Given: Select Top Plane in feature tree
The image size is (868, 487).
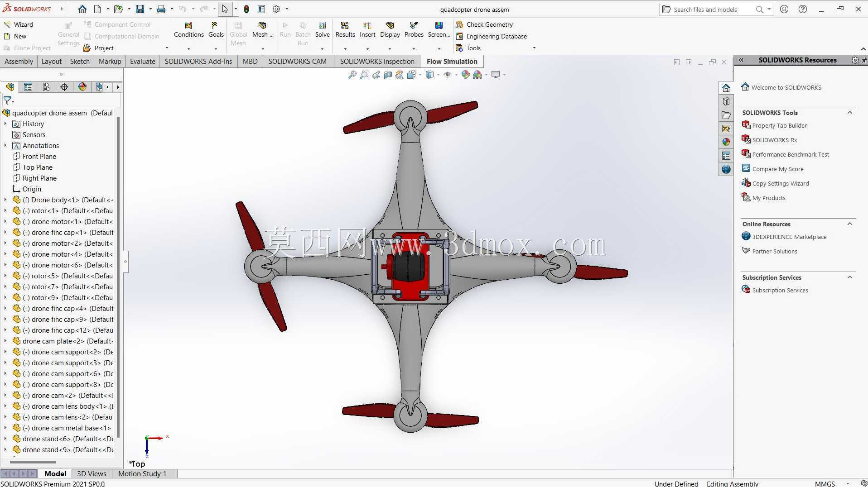Looking at the screenshot, I should (38, 167).
